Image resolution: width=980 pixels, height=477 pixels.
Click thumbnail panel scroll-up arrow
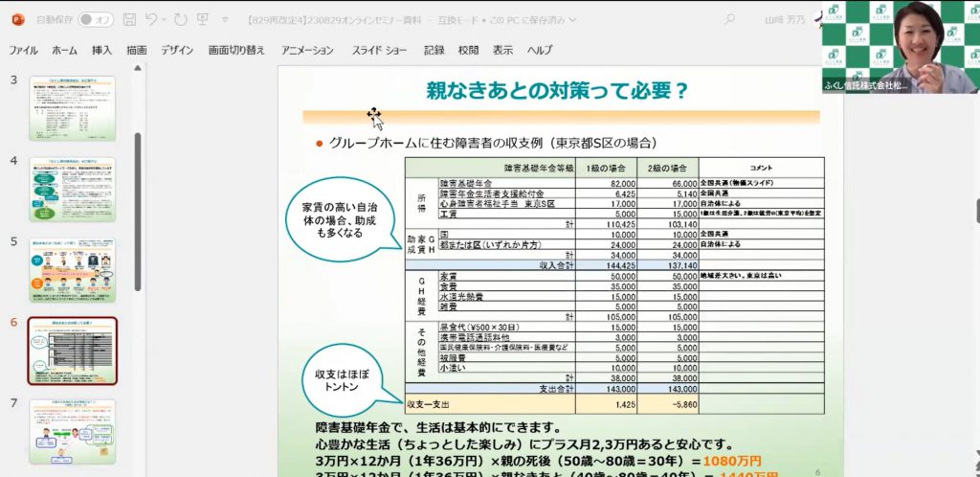tap(138, 68)
